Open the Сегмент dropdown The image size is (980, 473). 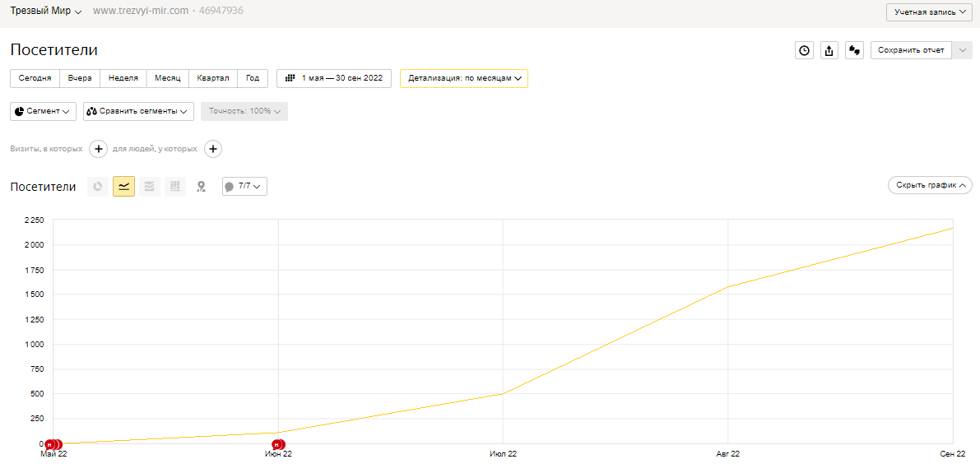tap(43, 111)
